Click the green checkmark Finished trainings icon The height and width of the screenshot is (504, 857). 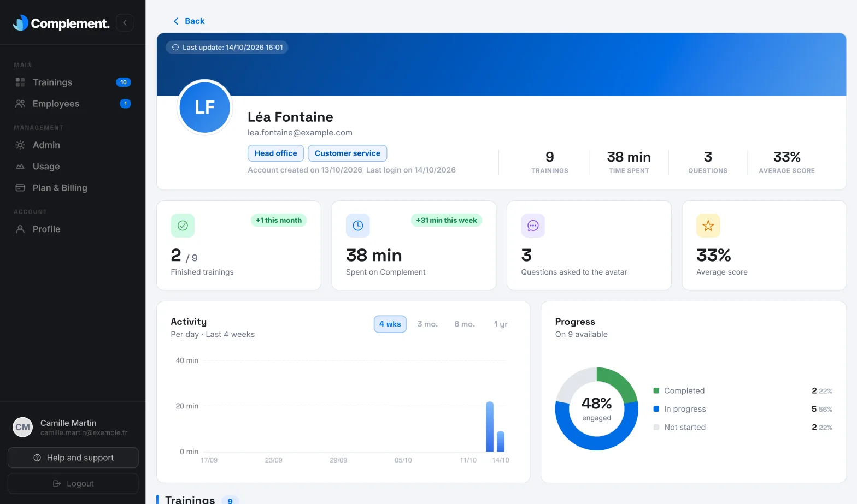coord(183,226)
